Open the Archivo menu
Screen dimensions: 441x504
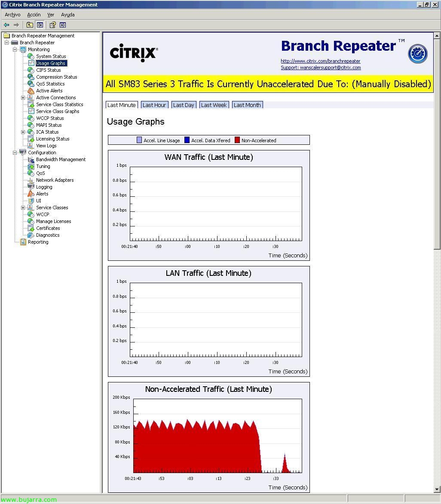pyautogui.click(x=12, y=15)
